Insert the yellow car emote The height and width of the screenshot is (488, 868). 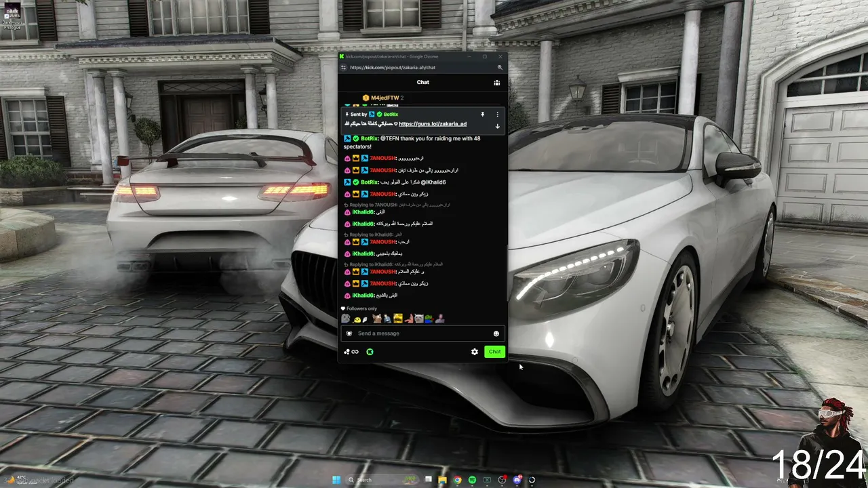398,319
